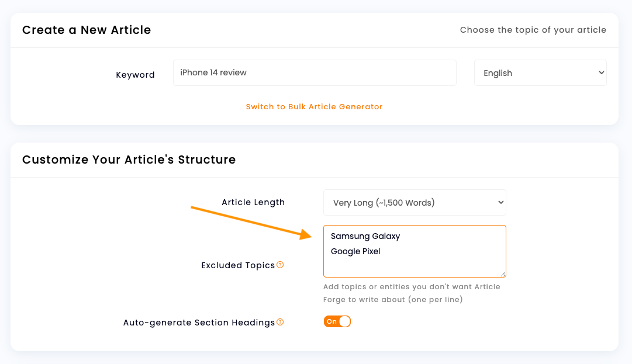Click the English dropdown chevron
The height and width of the screenshot is (364, 632).
point(601,72)
